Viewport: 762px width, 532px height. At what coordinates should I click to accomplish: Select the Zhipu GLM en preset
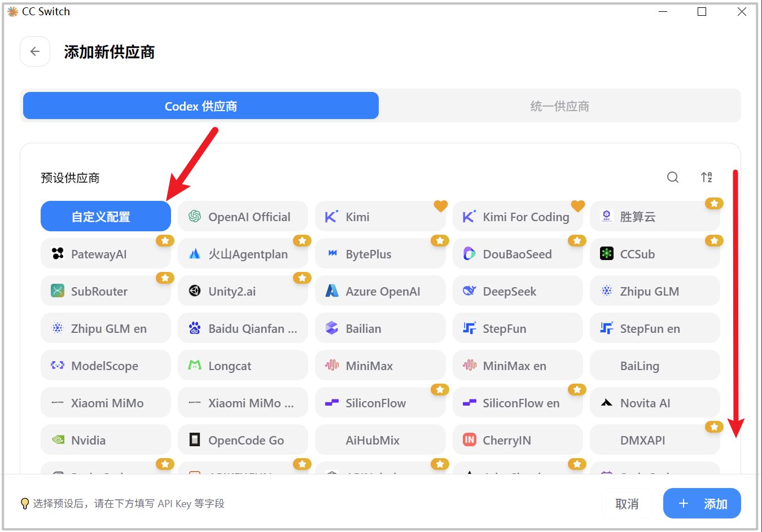106,328
